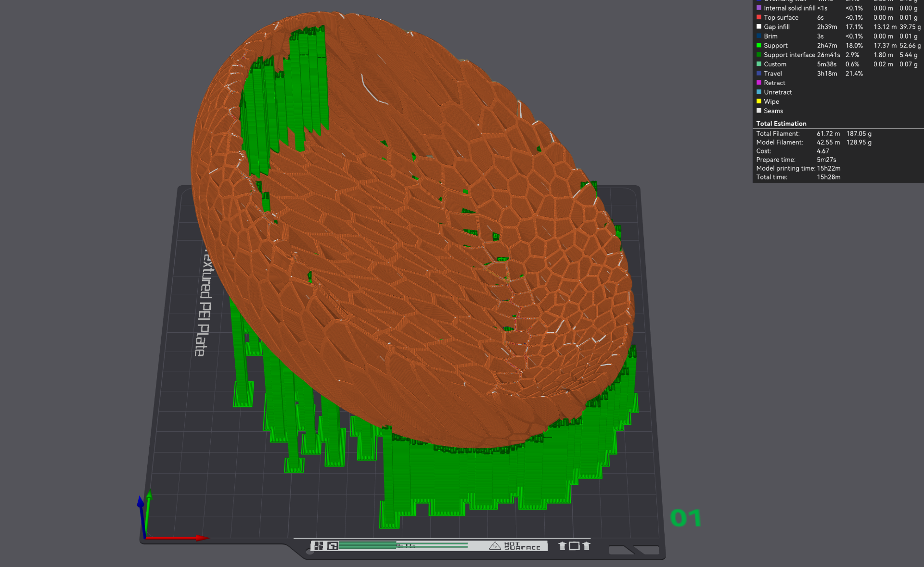Click Model Filament length 42.55 m
The image size is (924, 567).
828,142
